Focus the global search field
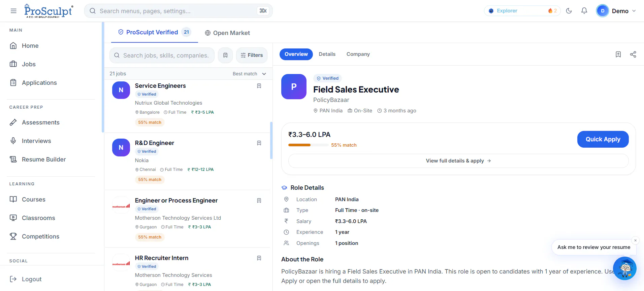The height and width of the screenshot is (291, 644). coord(179,11)
